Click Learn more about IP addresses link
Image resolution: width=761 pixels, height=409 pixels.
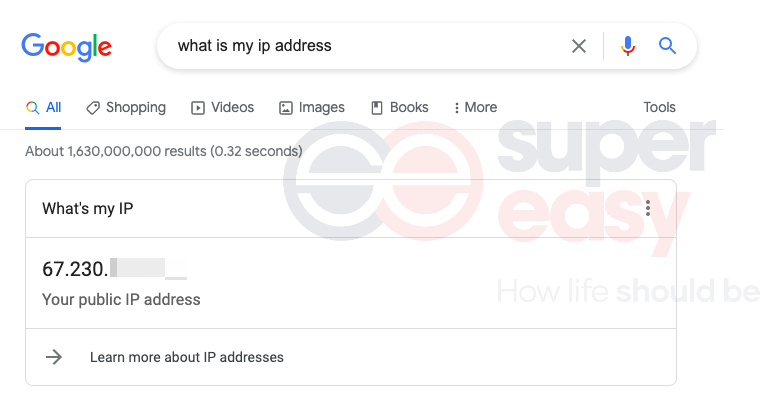tap(187, 357)
